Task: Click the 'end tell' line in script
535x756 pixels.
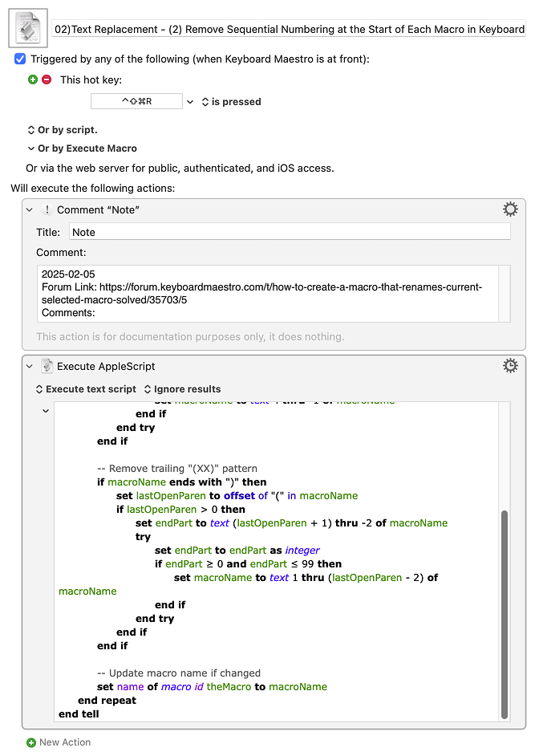Action: (x=79, y=714)
